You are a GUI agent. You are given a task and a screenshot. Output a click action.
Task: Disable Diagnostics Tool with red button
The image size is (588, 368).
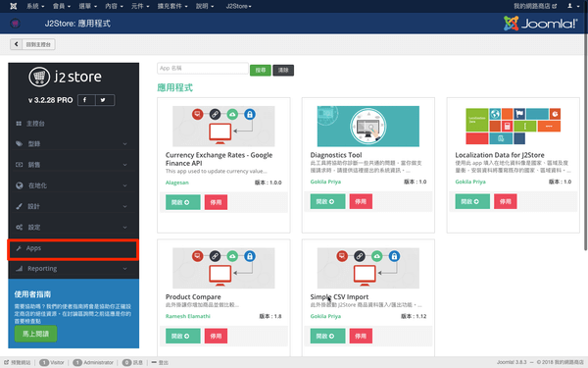point(361,201)
